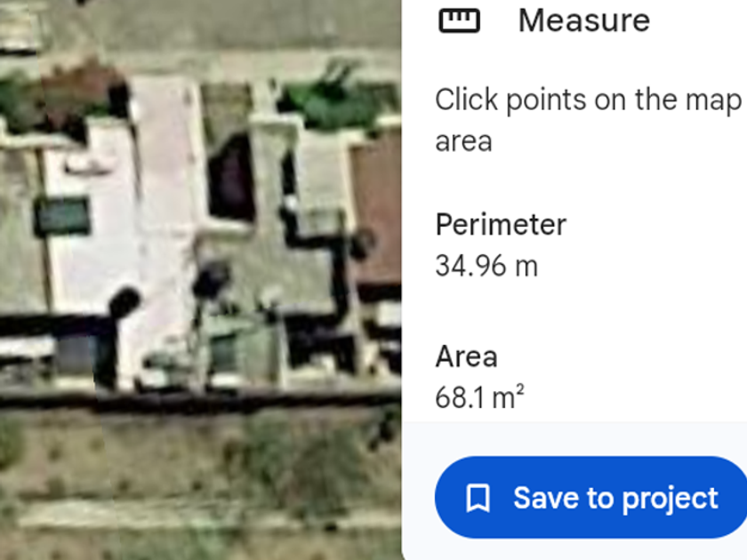This screenshot has width=747, height=560.
Task: Place a point on the teal rectangular object
Action: coord(62,216)
